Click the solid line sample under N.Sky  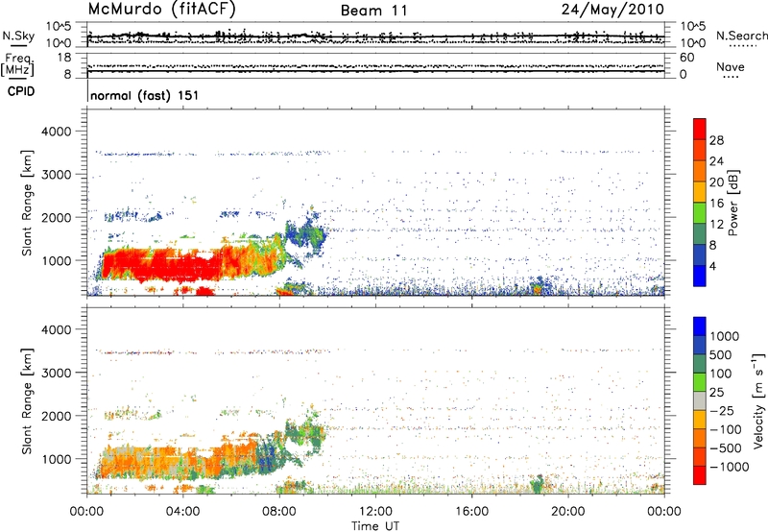pyautogui.click(x=18, y=46)
